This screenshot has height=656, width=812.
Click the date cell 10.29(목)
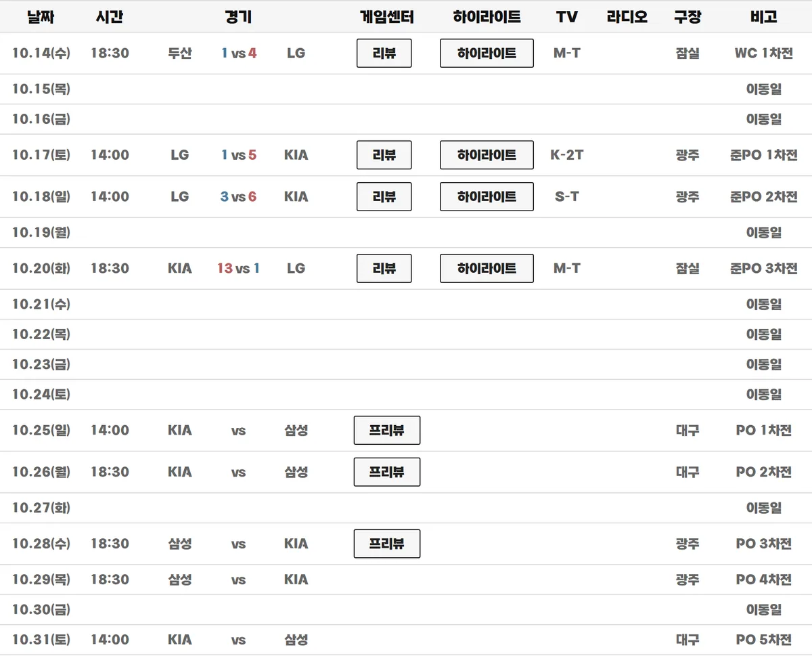(41, 580)
